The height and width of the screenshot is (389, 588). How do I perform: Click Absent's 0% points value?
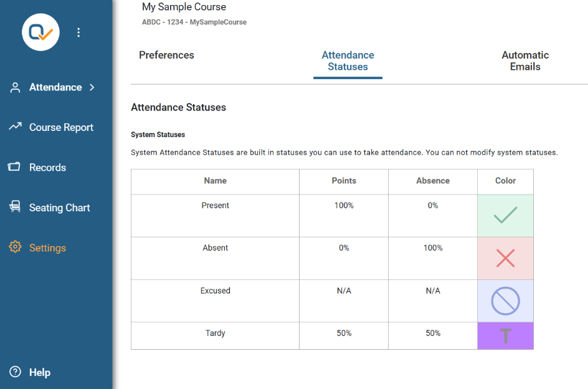coord(344,248)
